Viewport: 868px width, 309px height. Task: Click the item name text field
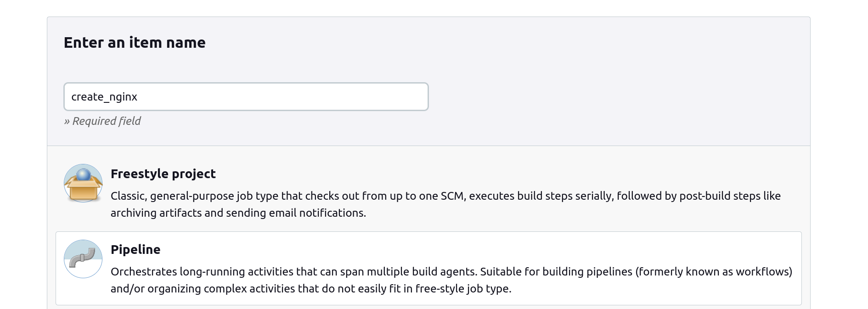pyautogui.click(x=246, y=97)
